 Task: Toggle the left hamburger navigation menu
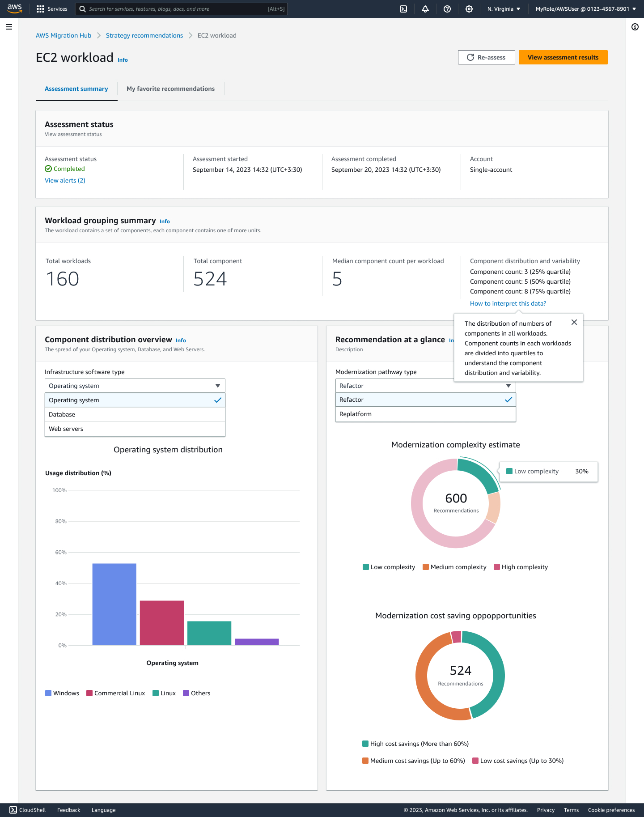9,27
